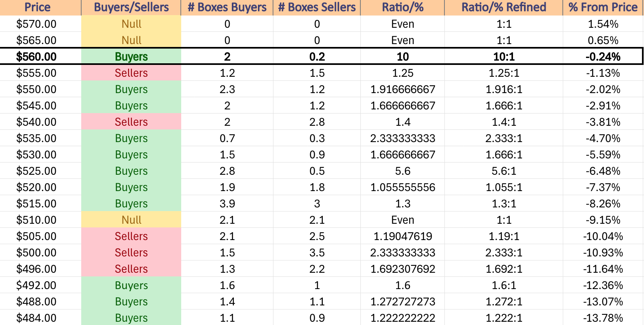
Task: Click the 1.916:1 refined ratio cell
Action: [504, 89]
